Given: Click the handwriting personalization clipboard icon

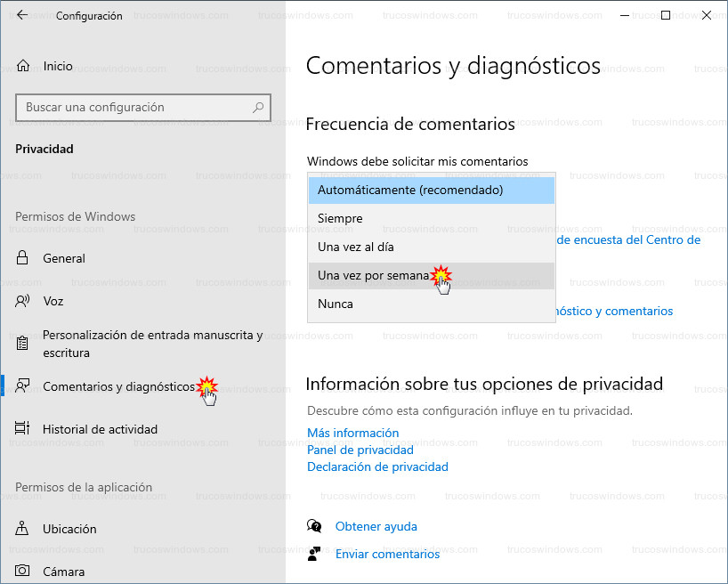Looking at the screenshot, I should click(22, 344).
